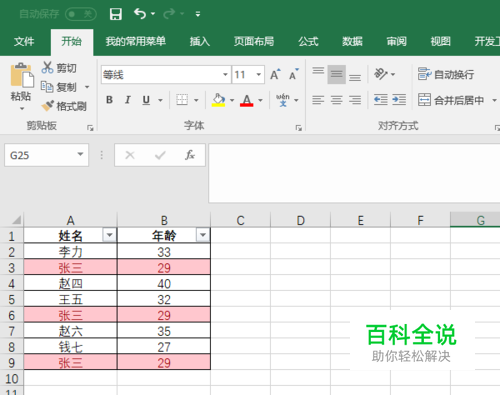Click cell containing 赵四
Screen dimensions: 500x395
[x=70, y=284]
